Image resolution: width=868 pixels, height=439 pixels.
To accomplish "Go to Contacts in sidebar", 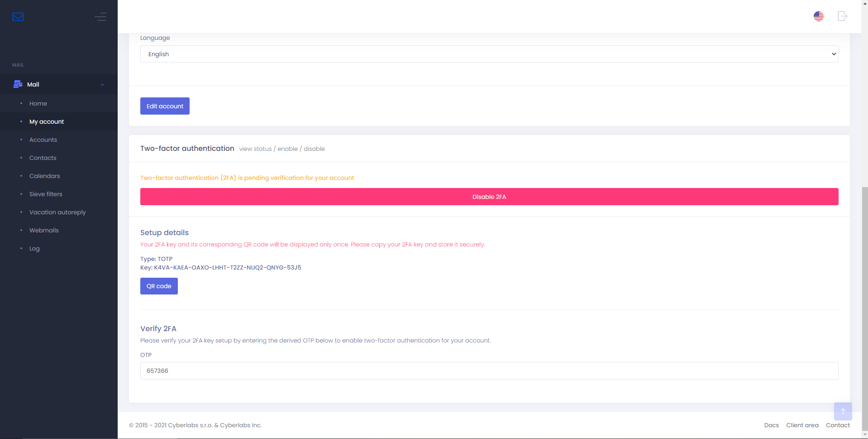I will [x=43, y=158].
